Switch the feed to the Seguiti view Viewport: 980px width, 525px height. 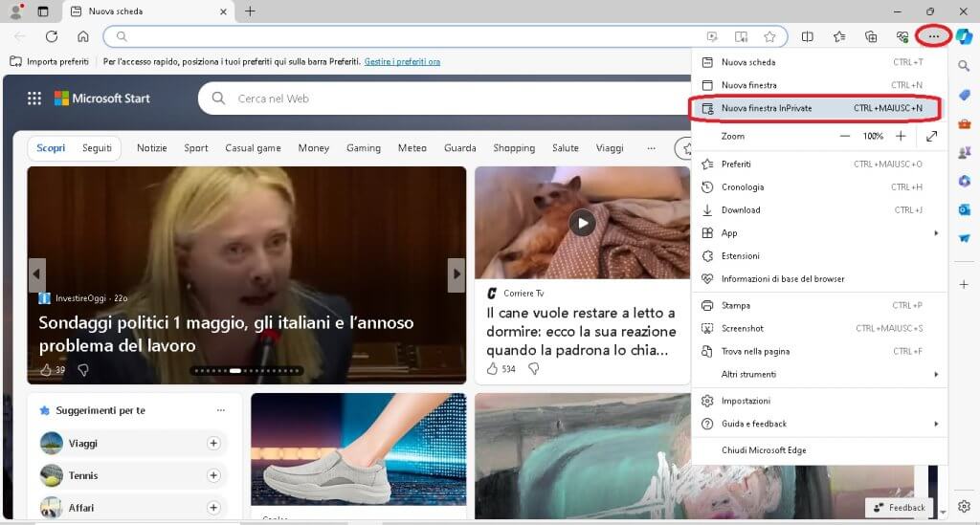pos(97,148)
